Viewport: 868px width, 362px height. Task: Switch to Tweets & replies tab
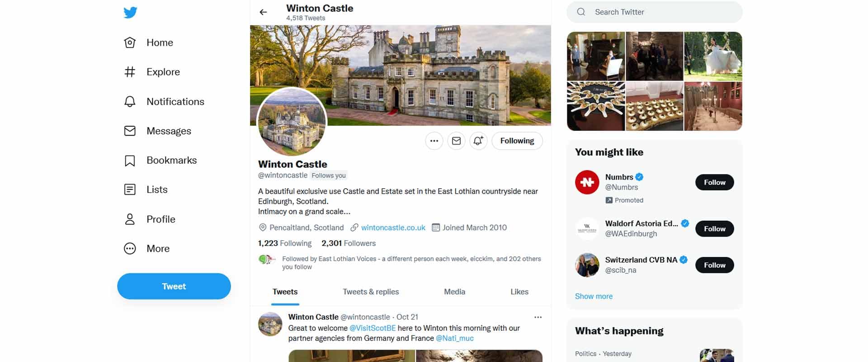[x=371, y=292]
